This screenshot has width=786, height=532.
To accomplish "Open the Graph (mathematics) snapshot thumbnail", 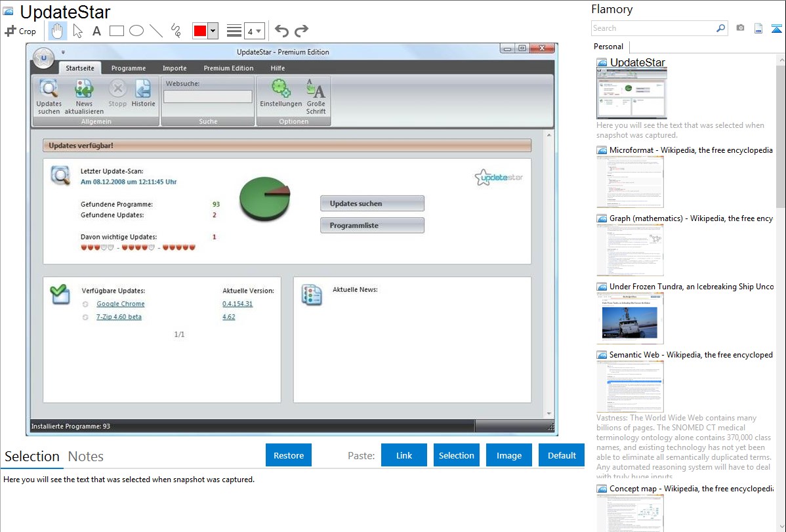I will point(630,250).
